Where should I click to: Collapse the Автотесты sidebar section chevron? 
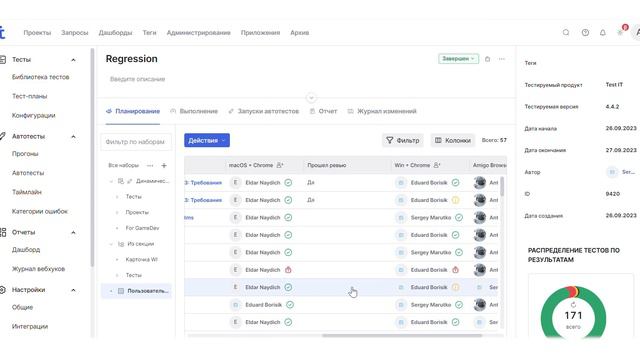point(73,136)
